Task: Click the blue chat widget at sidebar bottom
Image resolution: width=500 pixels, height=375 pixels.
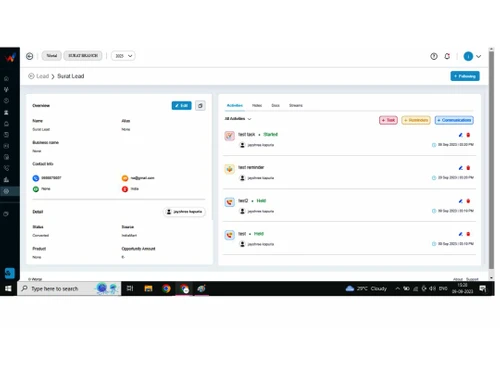Action: point(10,273)
